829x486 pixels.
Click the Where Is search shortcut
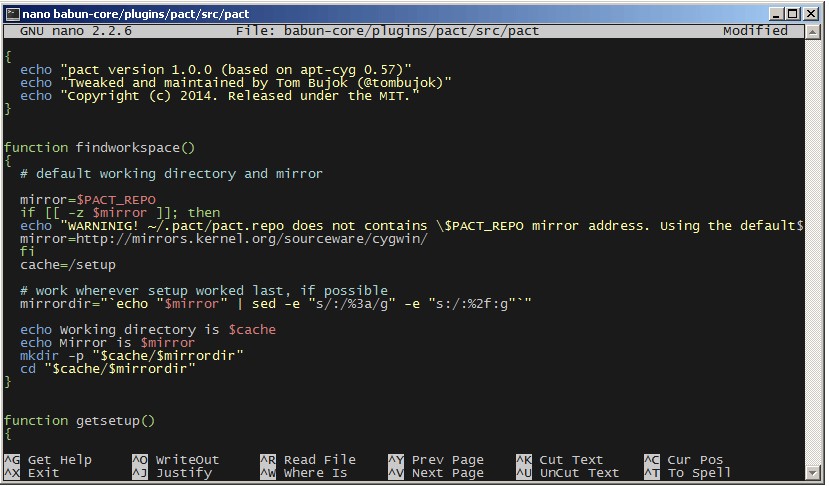[x=315, y=473]
